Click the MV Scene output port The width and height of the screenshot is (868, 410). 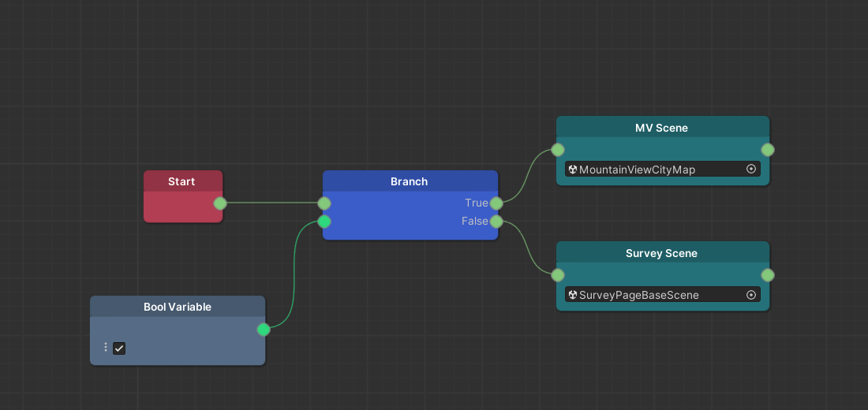click(768, 150)
